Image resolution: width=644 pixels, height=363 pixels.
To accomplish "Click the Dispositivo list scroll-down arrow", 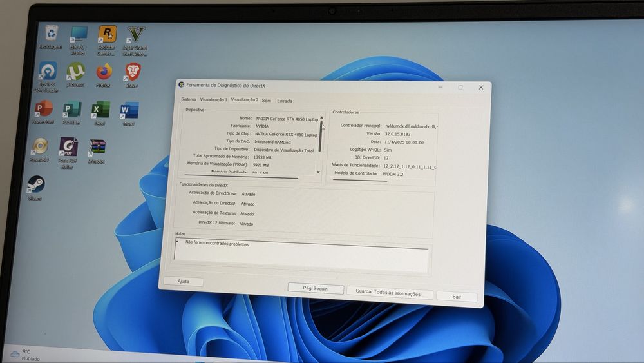I will (x=318, y=172).
